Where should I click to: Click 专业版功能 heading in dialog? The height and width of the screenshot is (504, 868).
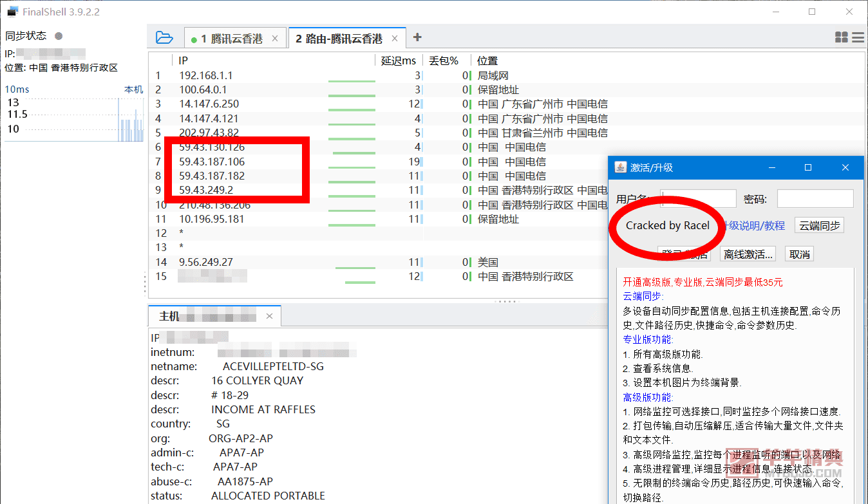pos(648,339)
